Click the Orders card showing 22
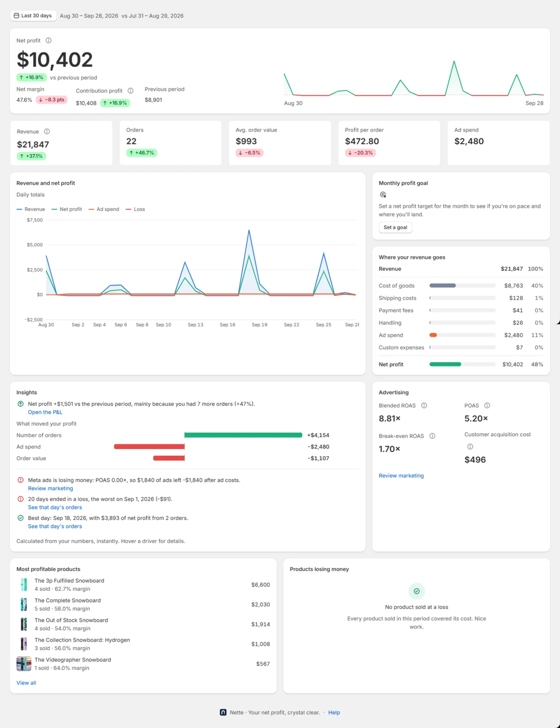This screenshot has width=560, height=728. (x=170, y=143)
